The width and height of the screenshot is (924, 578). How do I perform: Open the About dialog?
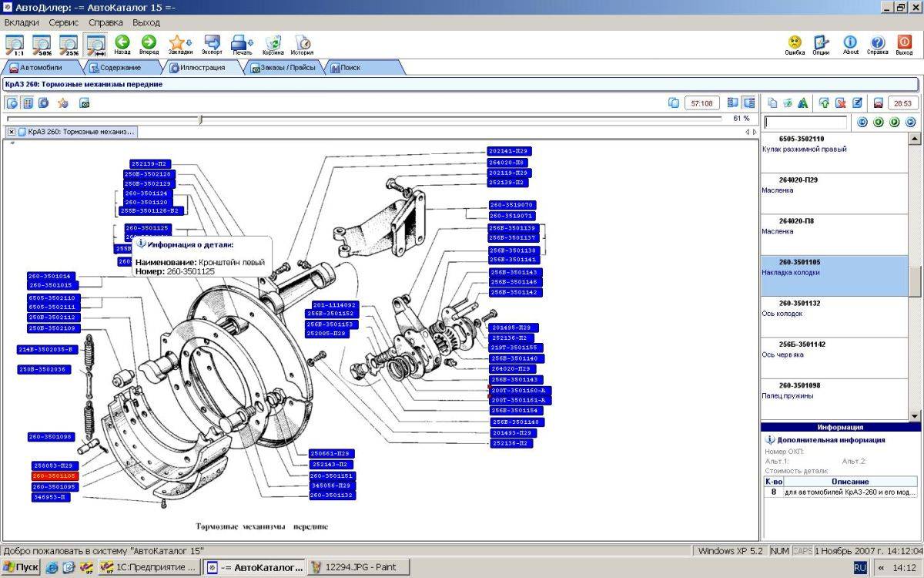click(850, 45)
